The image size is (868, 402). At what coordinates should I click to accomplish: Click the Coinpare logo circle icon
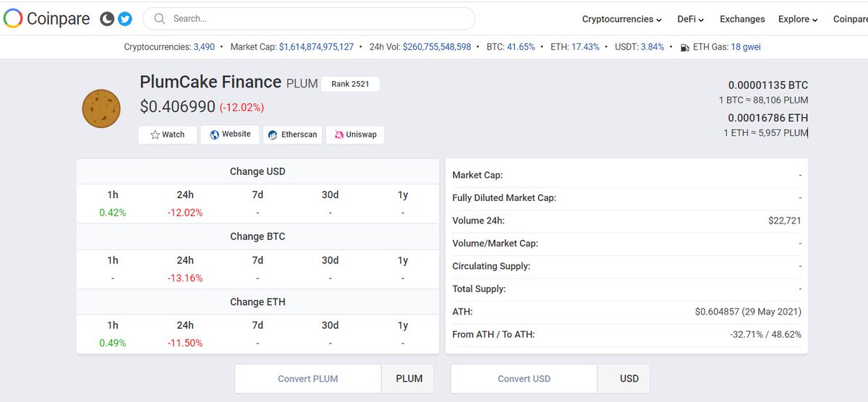(13, 19)
